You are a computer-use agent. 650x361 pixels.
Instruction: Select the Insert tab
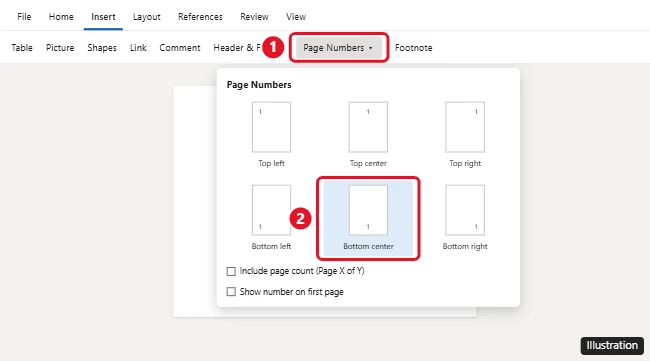(103, 17)
